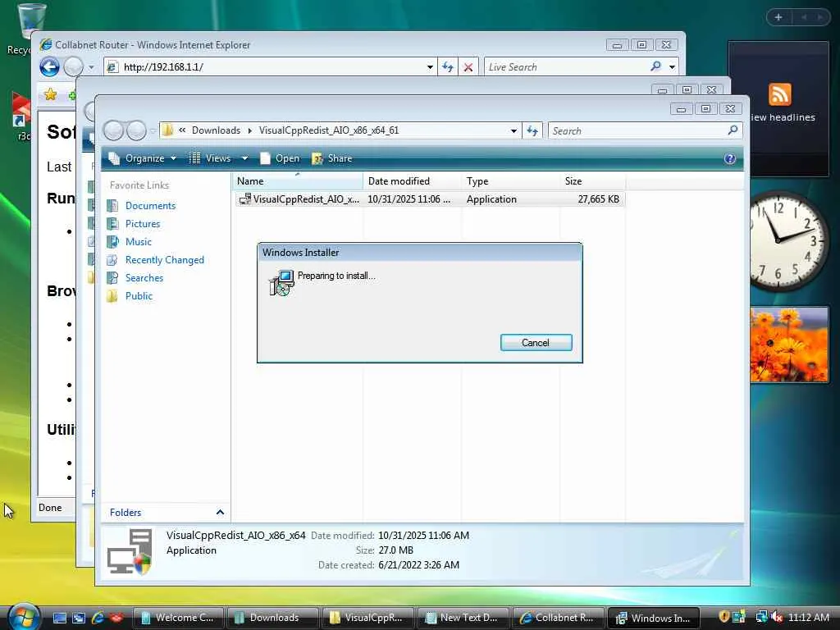Screen dimensions: 840x630
Task: Click the IE Favorites star icon
Action: [50, 95]
